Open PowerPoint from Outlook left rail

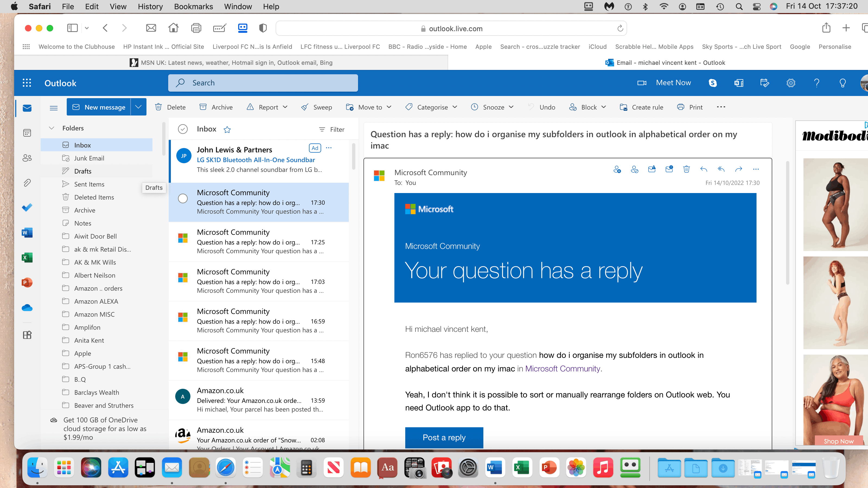click(x=27, y=282)
